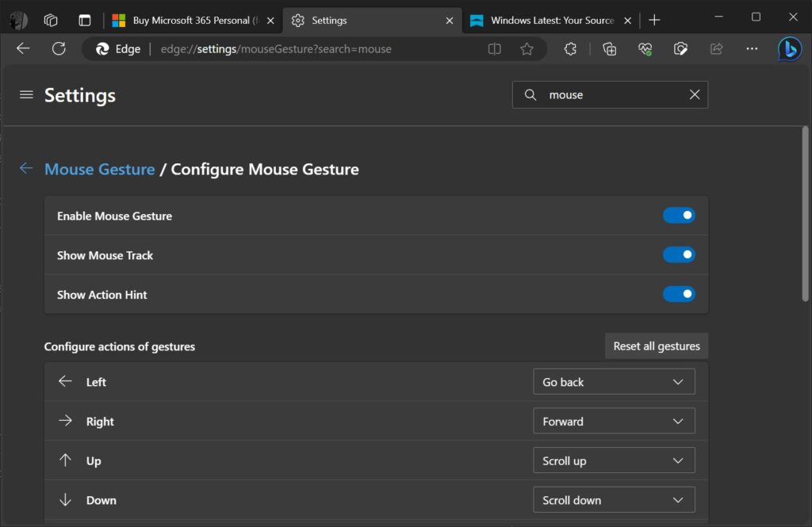Image resolution: width=812 pixels, height=527 pixels.
Task: Click the Copilot icon in the toolbar
Action: coord(791,48)
